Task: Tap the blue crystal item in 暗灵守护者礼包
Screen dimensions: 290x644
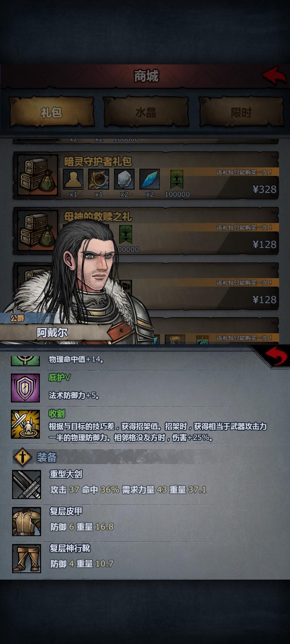Action: pos(150,179)
